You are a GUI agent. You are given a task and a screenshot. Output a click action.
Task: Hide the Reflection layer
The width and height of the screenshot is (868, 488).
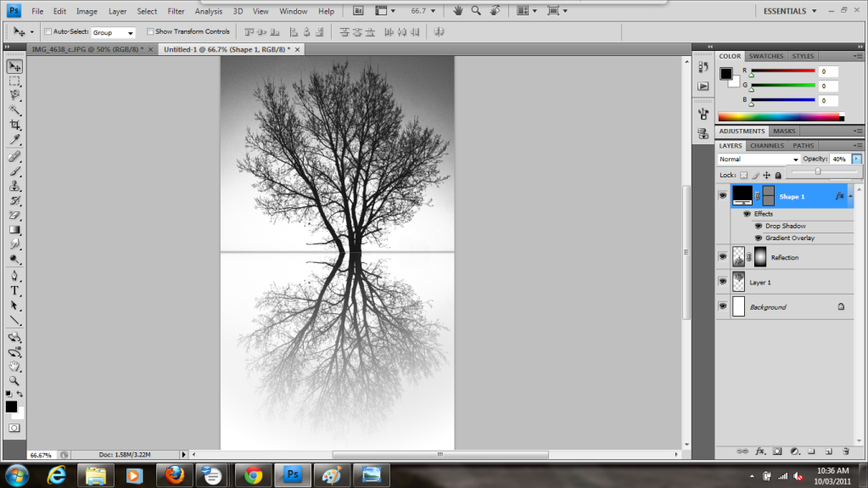[722, 256]
